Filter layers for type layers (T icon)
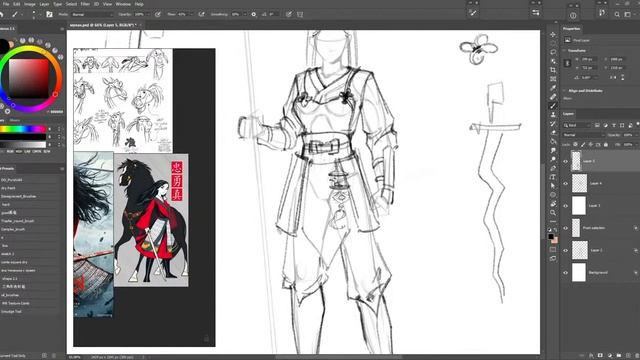Screen dimensions: 640x360 click(613, 125)
